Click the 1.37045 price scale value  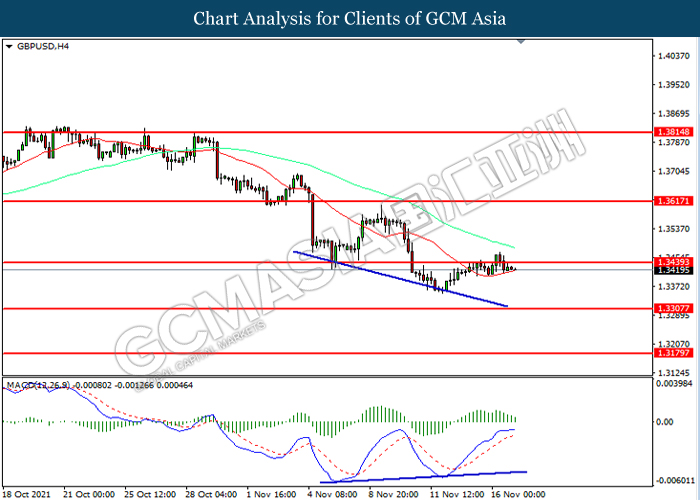pos(674,171)
